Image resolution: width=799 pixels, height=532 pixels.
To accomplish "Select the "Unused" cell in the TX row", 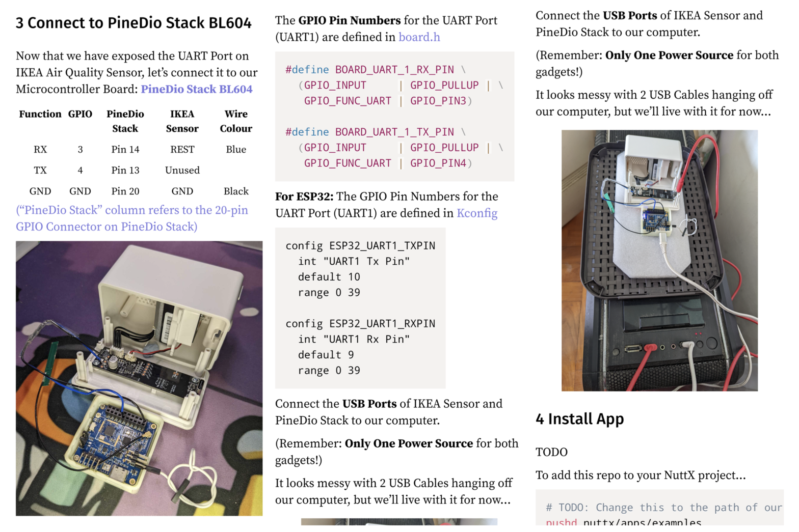I will point(182,171).
